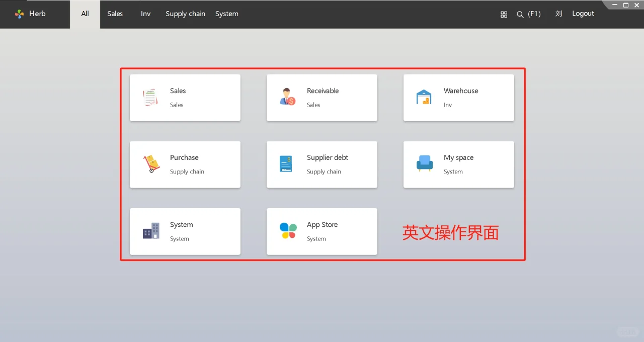644x342 pixels.
Task: Open search using the magnifier icon
Action: coord(520,14)
